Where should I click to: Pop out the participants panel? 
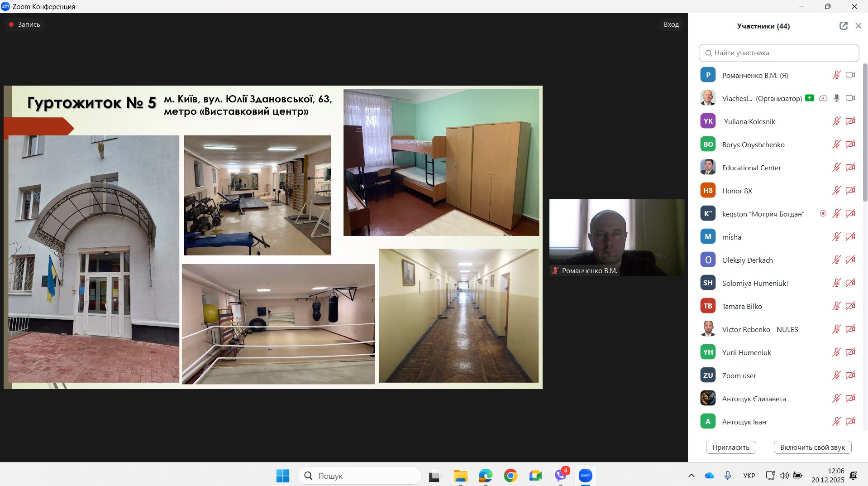pyautogui.click(x=843, y=26)
